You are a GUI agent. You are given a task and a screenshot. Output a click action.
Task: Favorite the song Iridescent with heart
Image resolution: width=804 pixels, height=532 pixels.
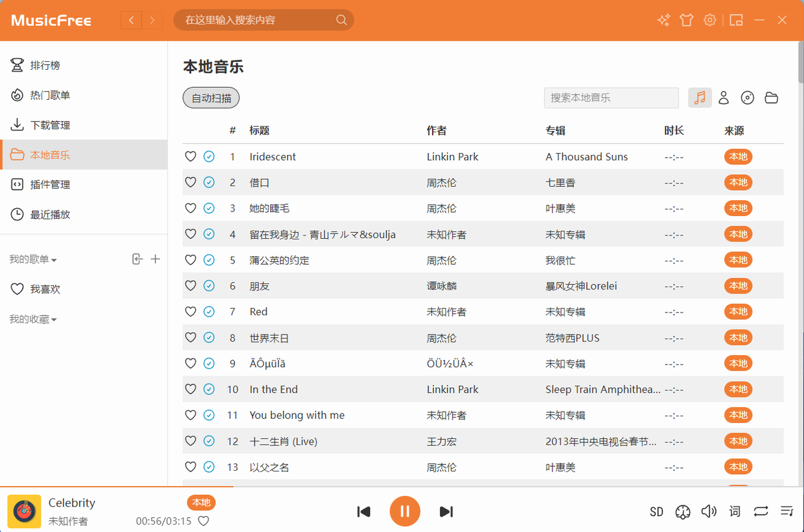(x=190, y=157)
